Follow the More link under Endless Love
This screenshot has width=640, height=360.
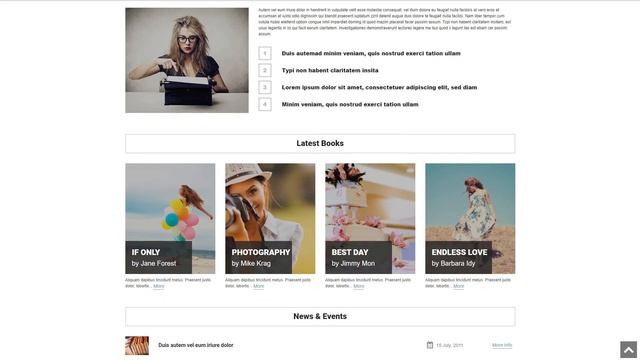[x=458, y=286]
